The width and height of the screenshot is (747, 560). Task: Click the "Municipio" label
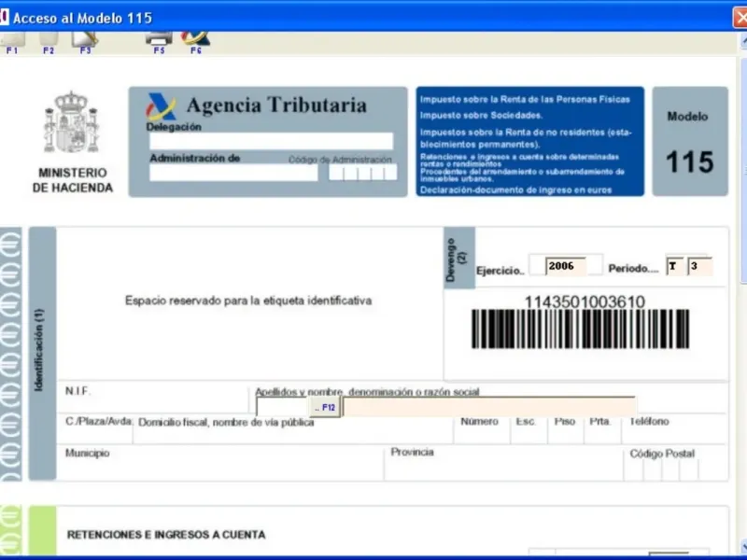87,453
